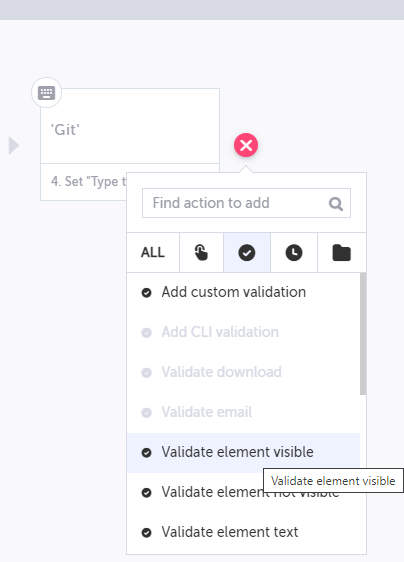Select the ALL actions filter tab
The width and height of the screenshot is (404, 562).
click(153, 252)
